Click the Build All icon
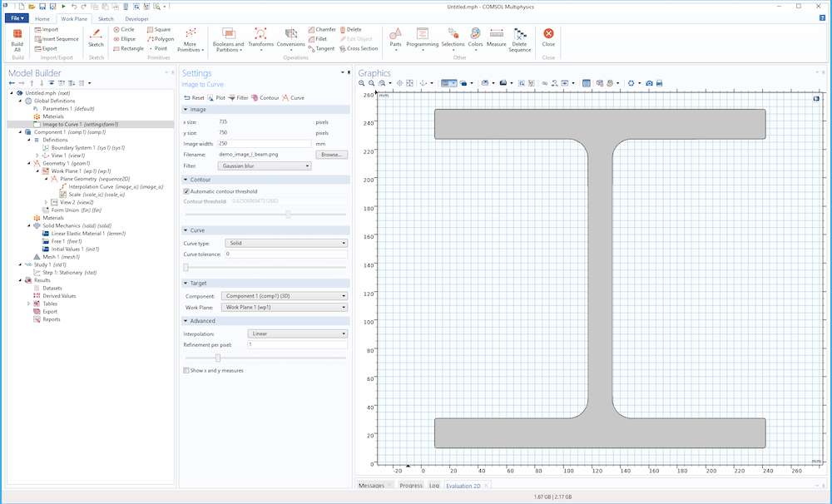Viewport: 832px width, 504px height. 17,40
